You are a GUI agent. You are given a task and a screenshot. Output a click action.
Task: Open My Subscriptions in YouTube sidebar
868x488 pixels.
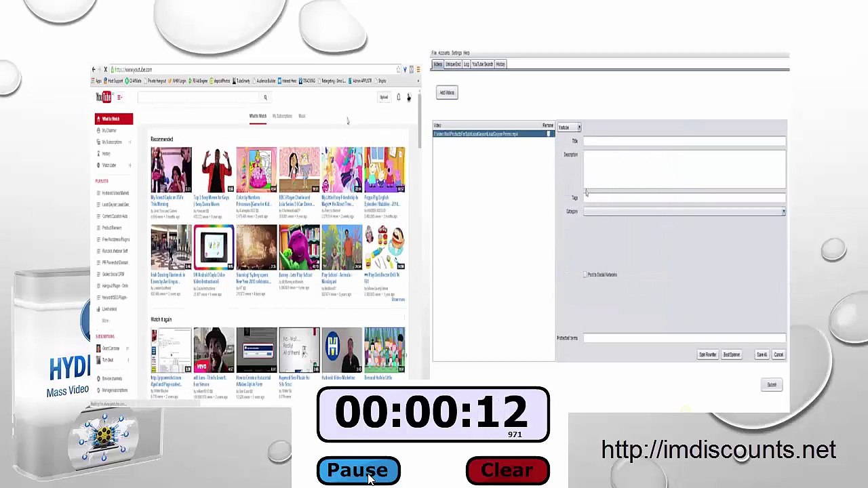pos(112,142)
